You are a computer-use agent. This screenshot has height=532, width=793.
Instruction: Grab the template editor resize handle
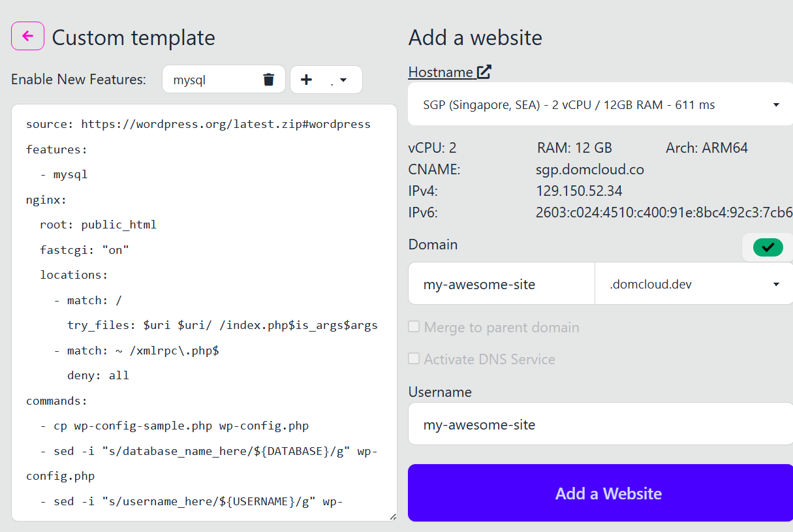[x=392, y=516]
